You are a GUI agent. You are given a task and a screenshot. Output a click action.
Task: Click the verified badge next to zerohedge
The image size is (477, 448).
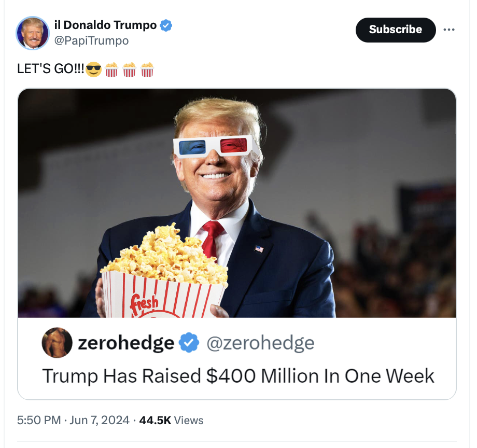point(189,343)
